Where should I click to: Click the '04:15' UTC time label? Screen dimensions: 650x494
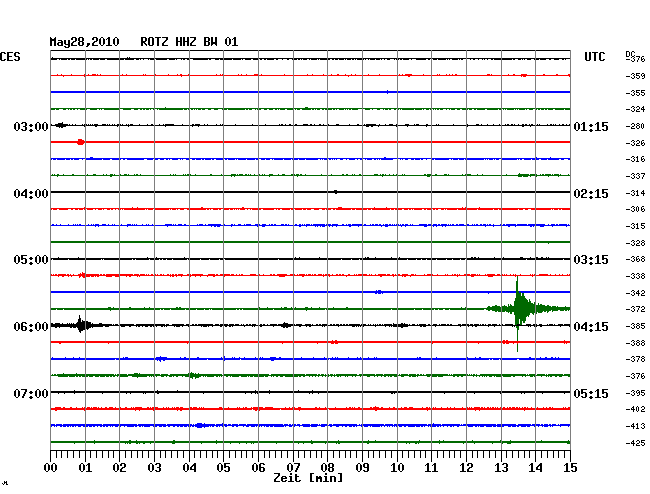(x=591, y=327)
